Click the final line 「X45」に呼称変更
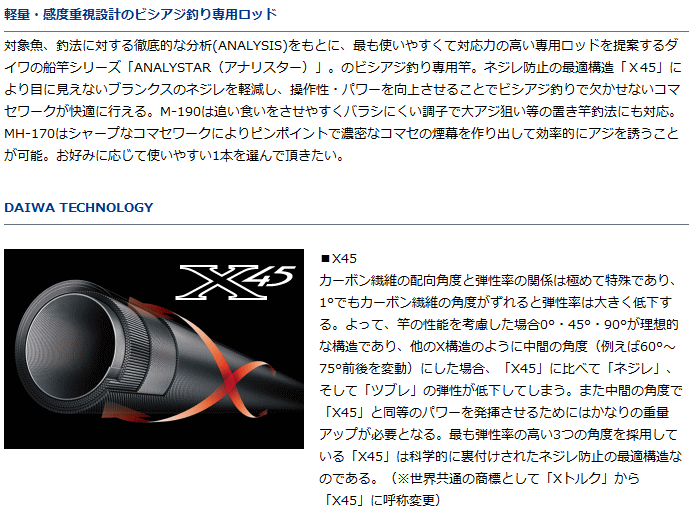 point(381,500)
